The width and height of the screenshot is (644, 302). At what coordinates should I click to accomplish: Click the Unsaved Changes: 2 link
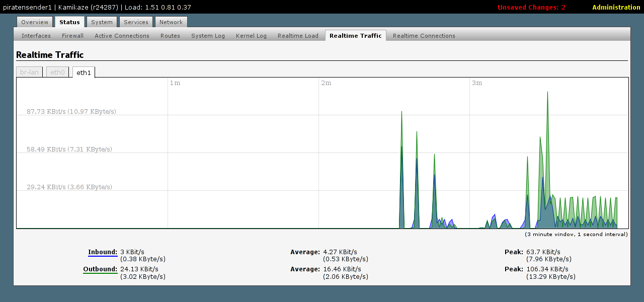531,8
